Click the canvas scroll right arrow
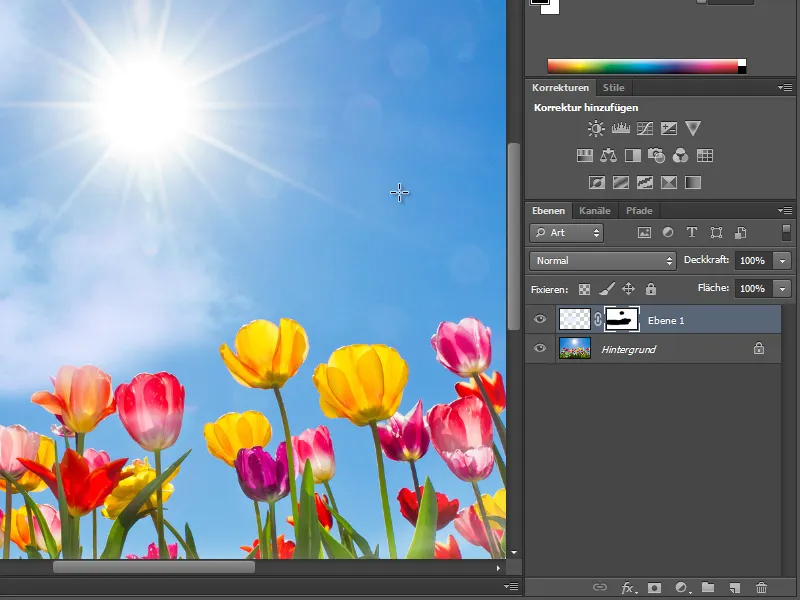The height and width of the screenshot is (600, 800). coord(498,567)
